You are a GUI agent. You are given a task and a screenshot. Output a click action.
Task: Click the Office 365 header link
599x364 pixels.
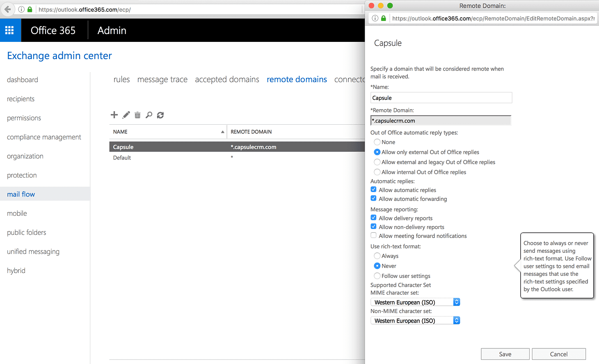tap(53, 30)
